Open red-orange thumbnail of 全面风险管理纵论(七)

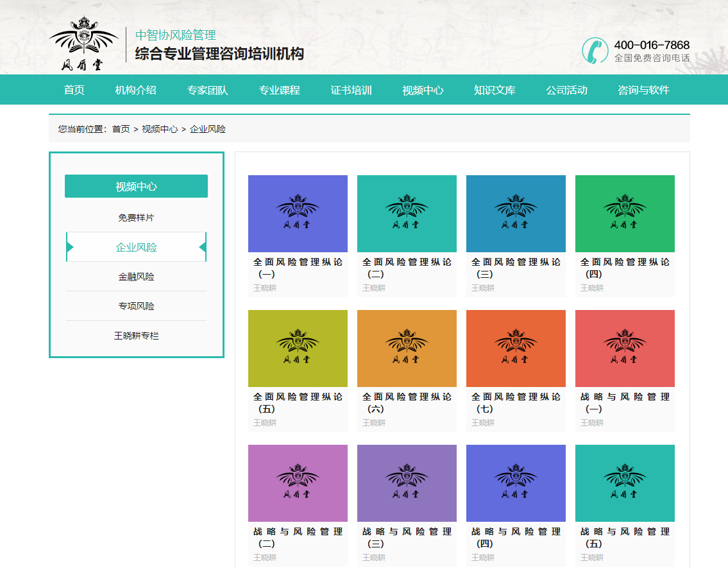516,349
